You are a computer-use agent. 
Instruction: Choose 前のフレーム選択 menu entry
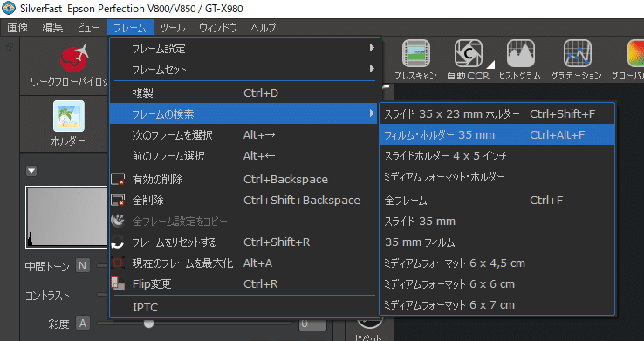(244, 155)
